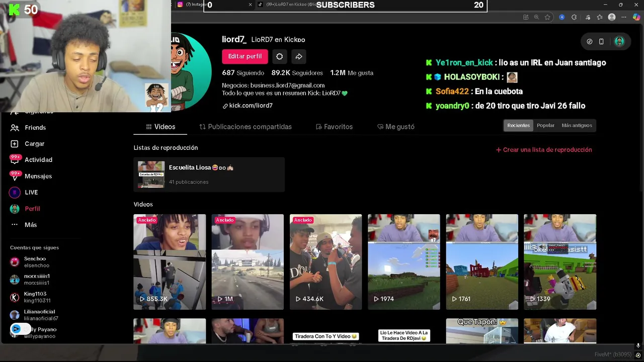Click the browser zoom magnifier icon
644x362 pixels.
[x=536, y=17]
